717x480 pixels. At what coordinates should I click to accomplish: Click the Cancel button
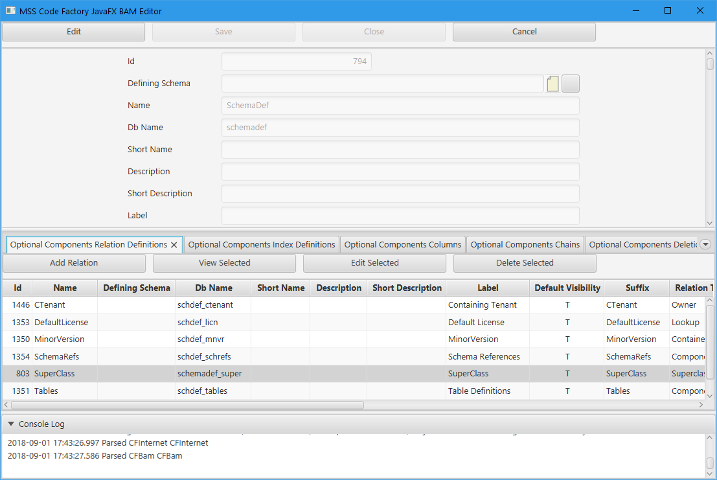click(524, 32)
